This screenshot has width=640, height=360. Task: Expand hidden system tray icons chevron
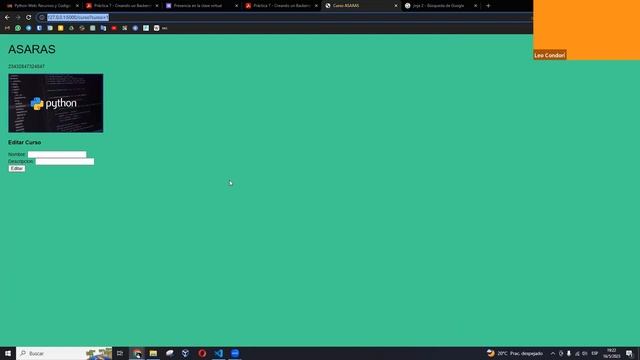(553, 353)
